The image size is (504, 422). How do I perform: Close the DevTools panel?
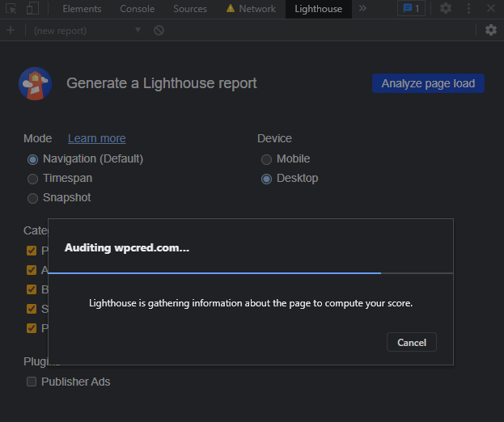coord(491,8)
